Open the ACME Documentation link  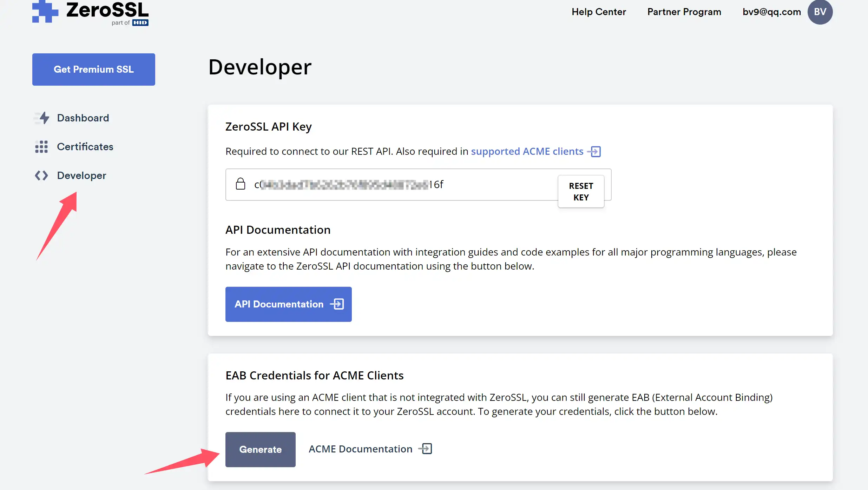(361, 449)
